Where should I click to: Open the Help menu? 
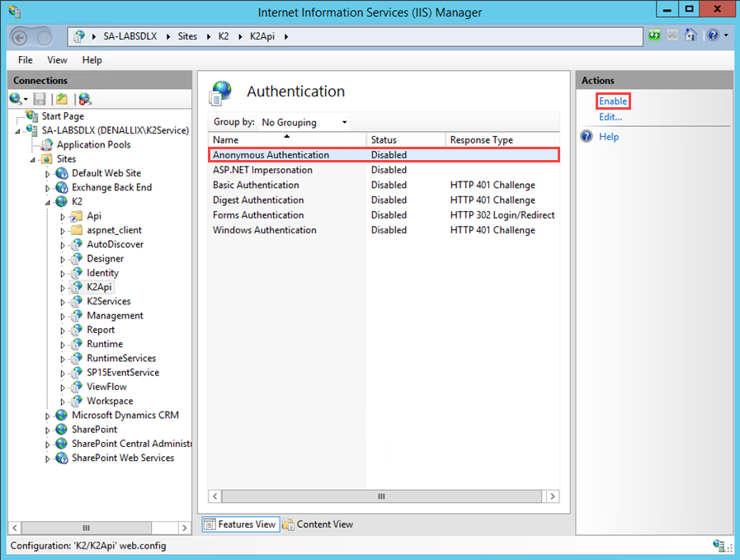[92, 60]
